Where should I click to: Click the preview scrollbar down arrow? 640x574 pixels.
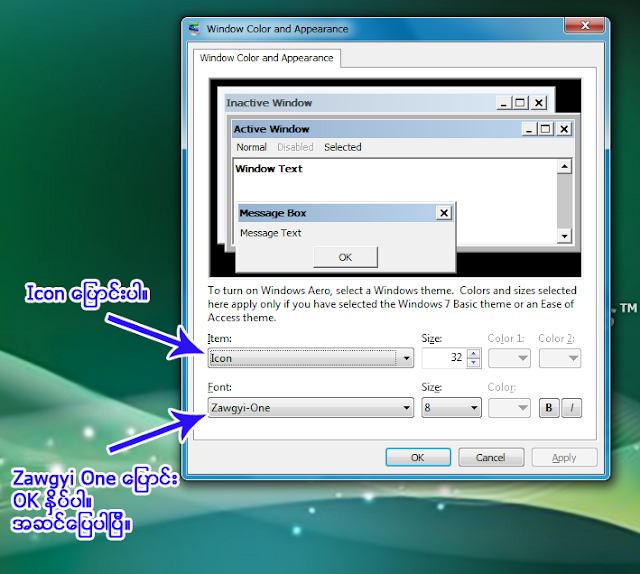click(564, 236)
